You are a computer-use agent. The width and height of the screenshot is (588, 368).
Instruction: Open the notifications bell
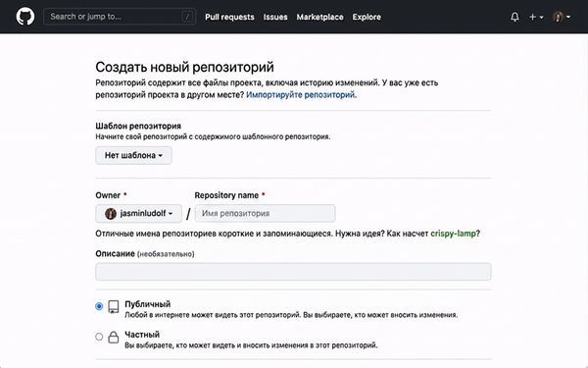[x=514, y=17]
